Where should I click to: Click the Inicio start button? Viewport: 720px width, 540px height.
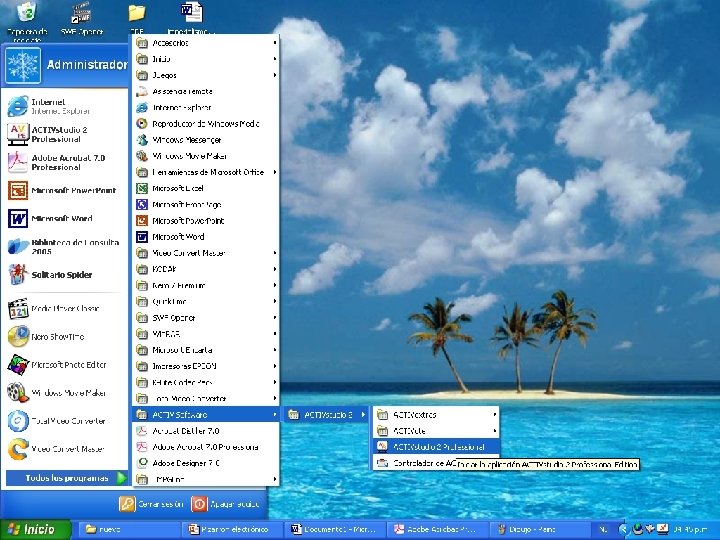[x=35, y=529]
